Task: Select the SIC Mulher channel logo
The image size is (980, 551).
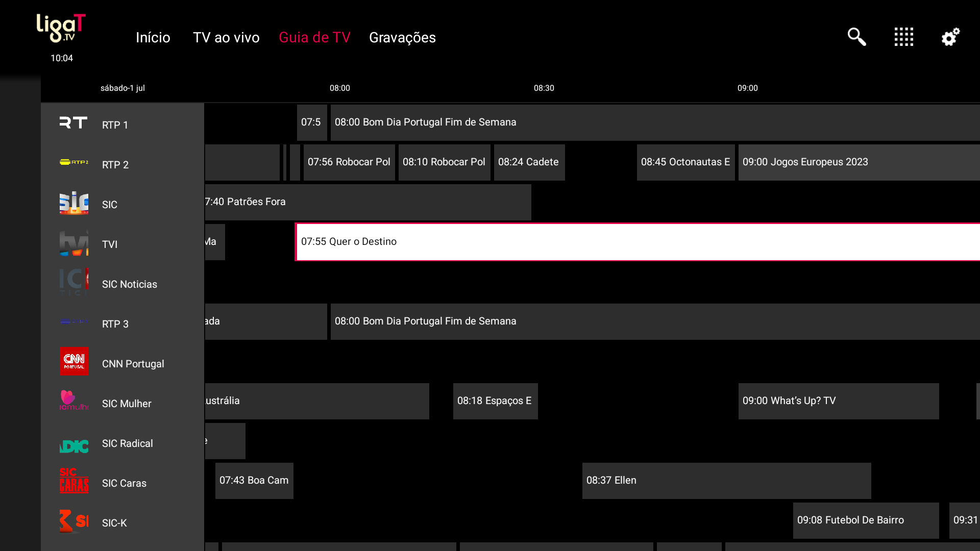Action: (x=74, y=400)
